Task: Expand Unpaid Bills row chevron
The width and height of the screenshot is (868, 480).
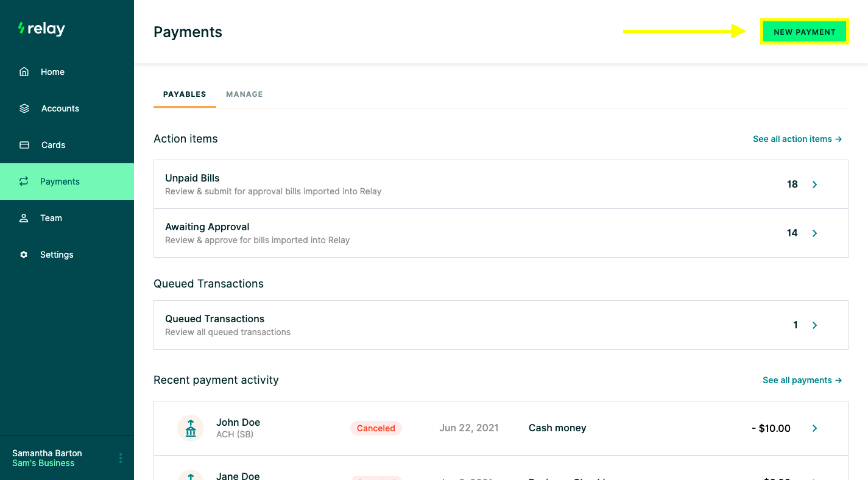Action: click(815, 185)
